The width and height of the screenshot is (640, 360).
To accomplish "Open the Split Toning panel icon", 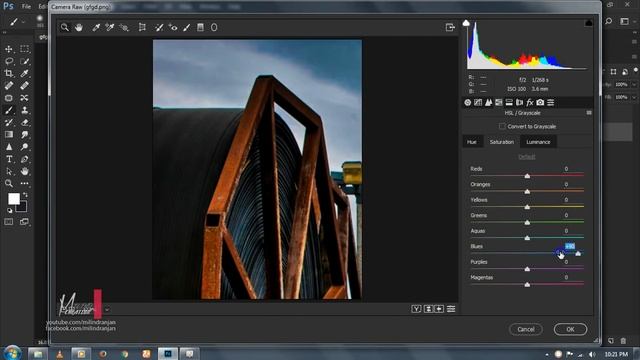I will (509, 102).
